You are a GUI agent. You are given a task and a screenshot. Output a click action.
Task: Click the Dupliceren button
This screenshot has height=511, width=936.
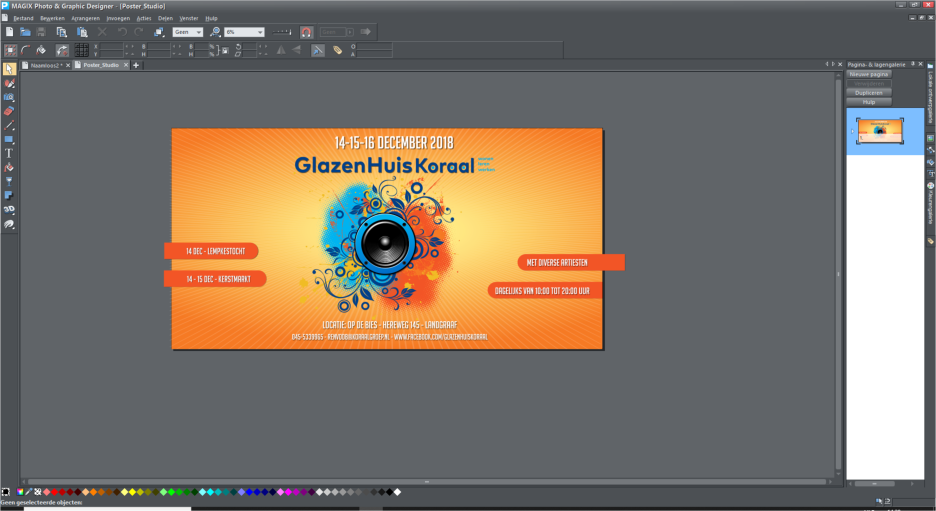(x=868, y=92)
